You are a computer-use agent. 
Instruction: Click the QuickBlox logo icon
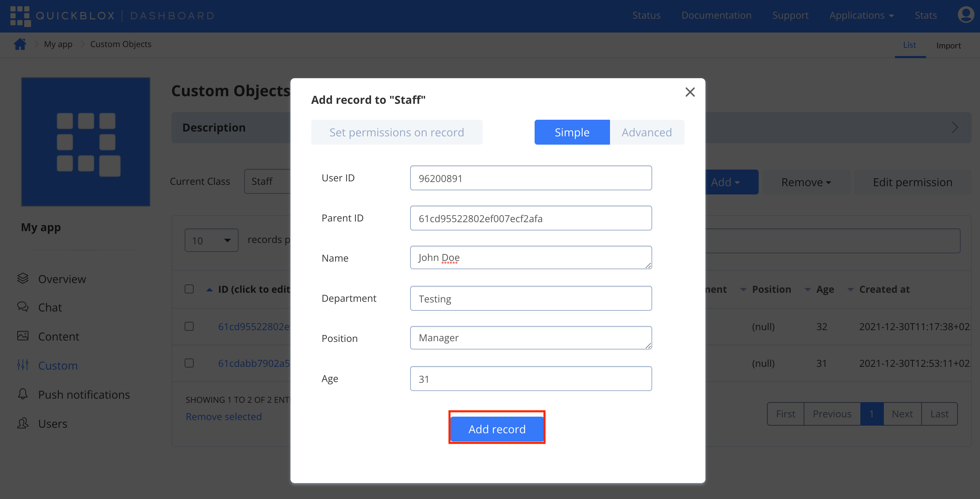20,16
